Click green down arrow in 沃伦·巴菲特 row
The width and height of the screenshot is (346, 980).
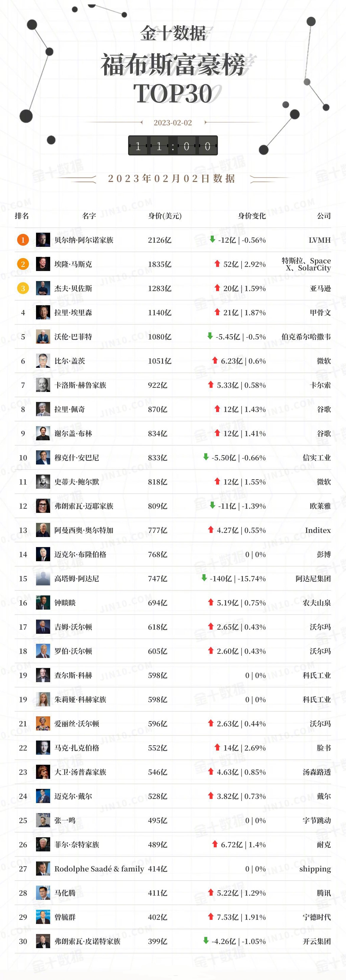(x=210, y=336)
